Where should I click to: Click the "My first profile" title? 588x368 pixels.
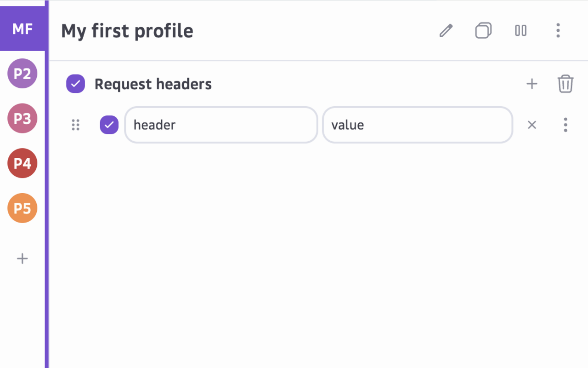127,31
